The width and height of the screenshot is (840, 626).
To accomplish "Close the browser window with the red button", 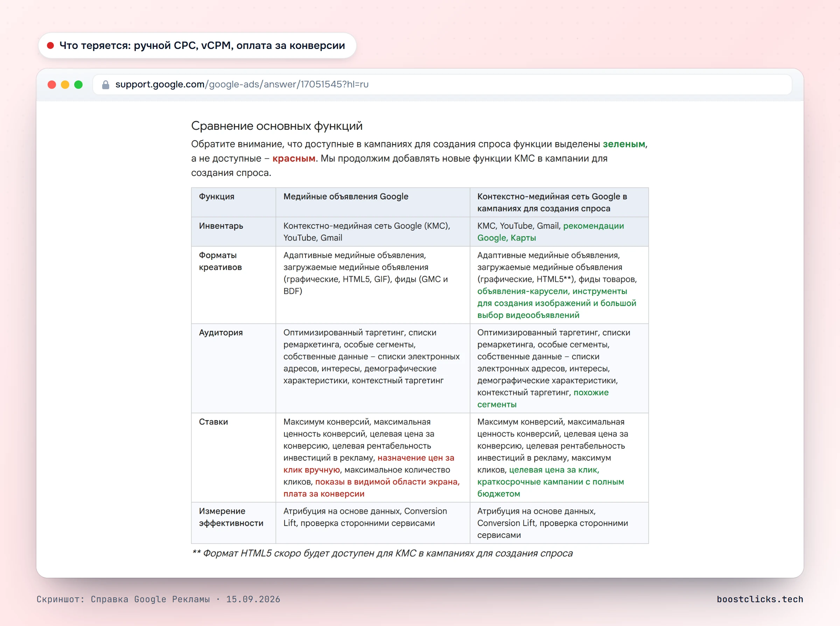I will 52,85.
